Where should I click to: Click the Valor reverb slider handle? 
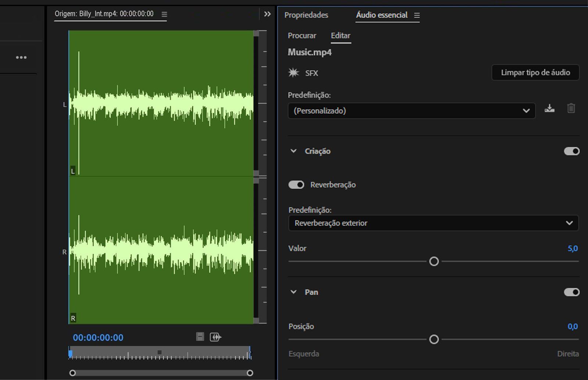click(434, 261)
